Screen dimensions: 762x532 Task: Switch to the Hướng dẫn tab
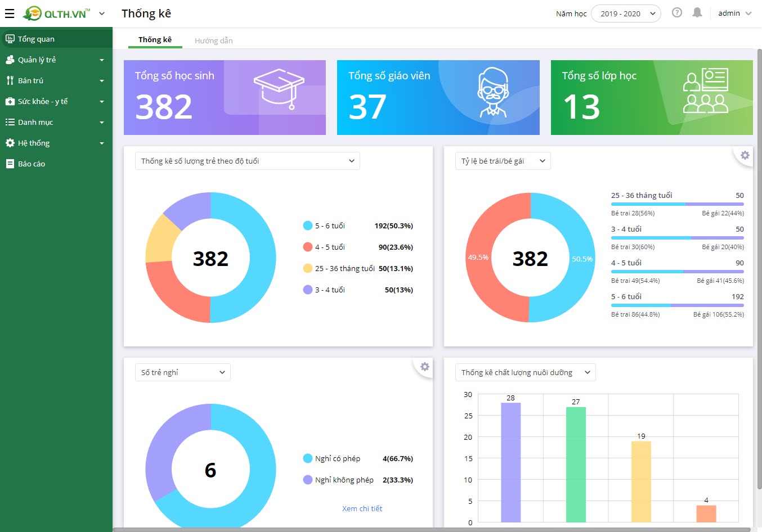click(213, 40)
